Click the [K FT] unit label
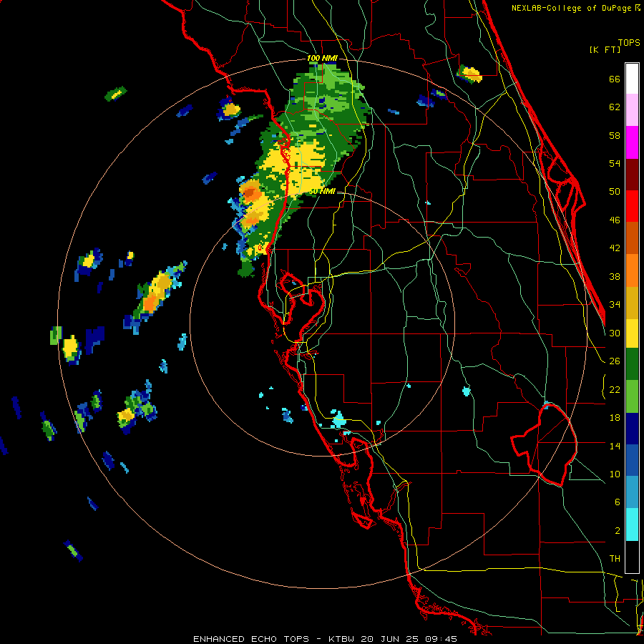Screen dimensions: 644x644 (605, 49)
